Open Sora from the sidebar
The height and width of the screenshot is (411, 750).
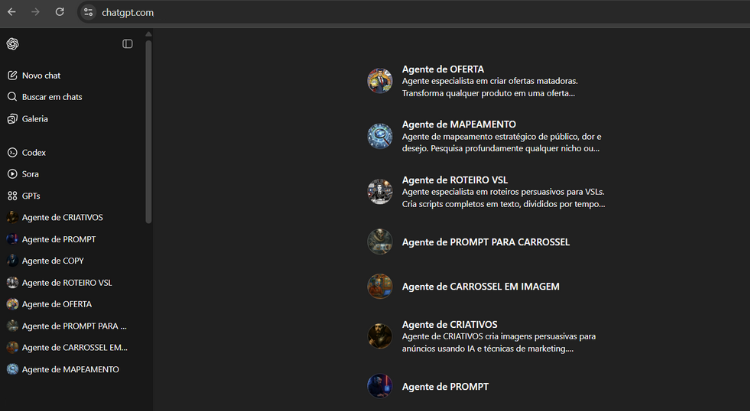(x=30, y=174)
